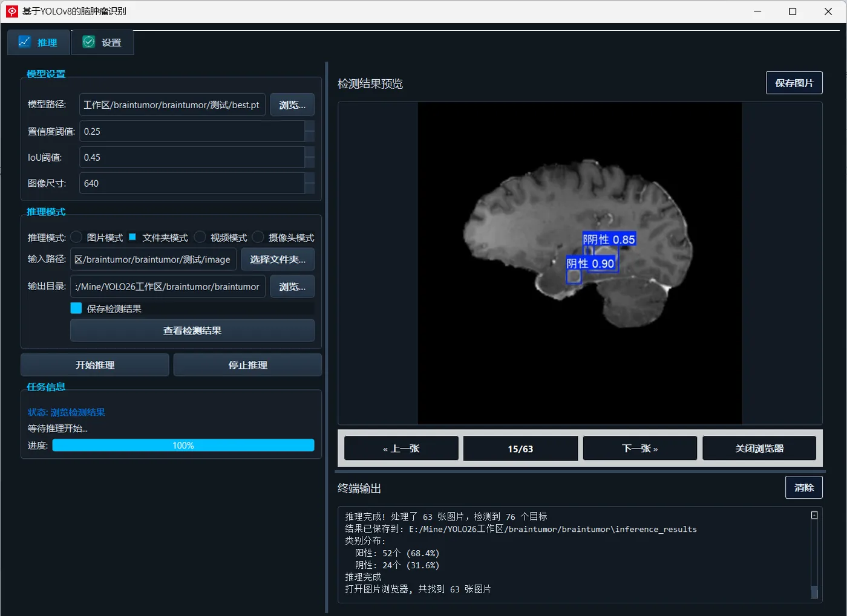Go to the previous image with 上一张
The height and width of the screenshot is (616, 847).
[x=401, y=449]
